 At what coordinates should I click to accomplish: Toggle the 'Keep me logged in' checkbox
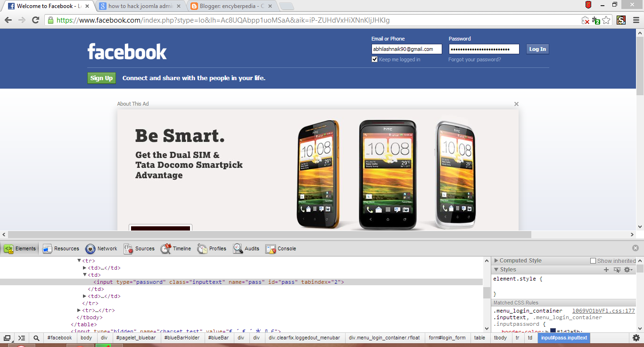tap(374, 59)
